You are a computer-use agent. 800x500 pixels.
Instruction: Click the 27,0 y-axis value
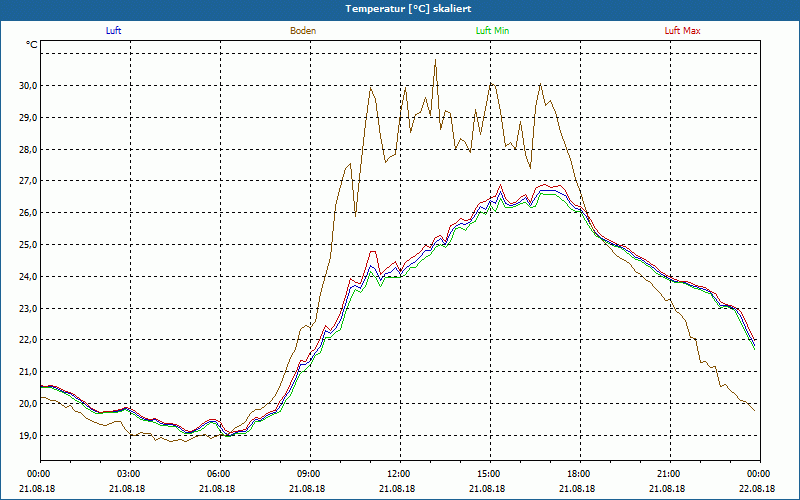coord(29,181)
